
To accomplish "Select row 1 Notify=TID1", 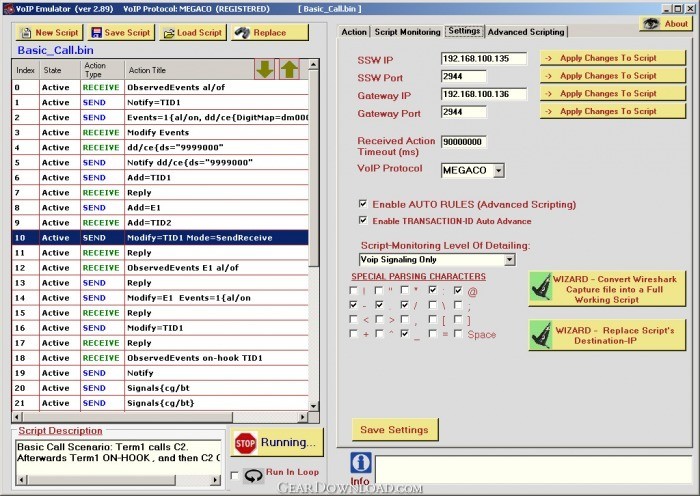I will click(160, 103).
